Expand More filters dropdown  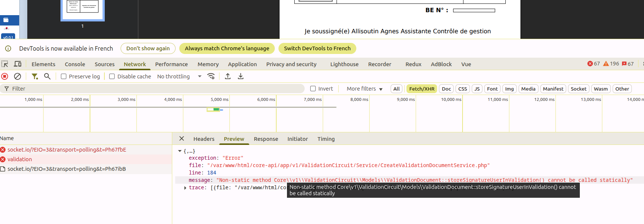364,89
